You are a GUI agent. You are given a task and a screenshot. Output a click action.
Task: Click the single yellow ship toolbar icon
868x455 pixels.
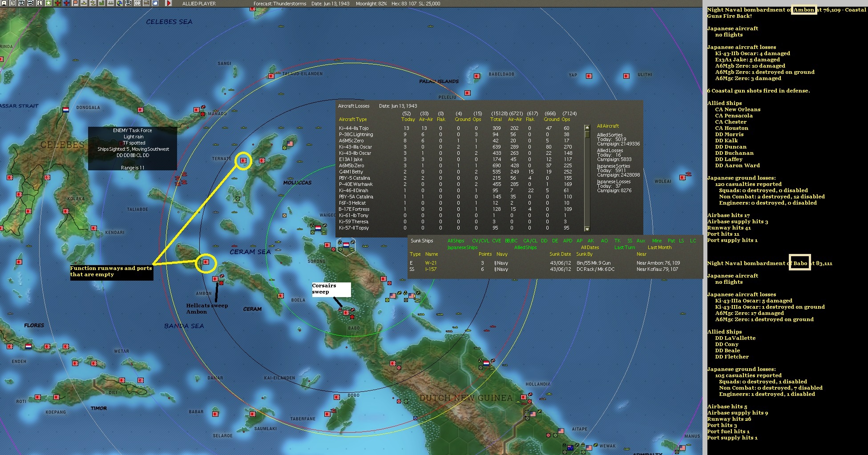click(x=84, y=3)
